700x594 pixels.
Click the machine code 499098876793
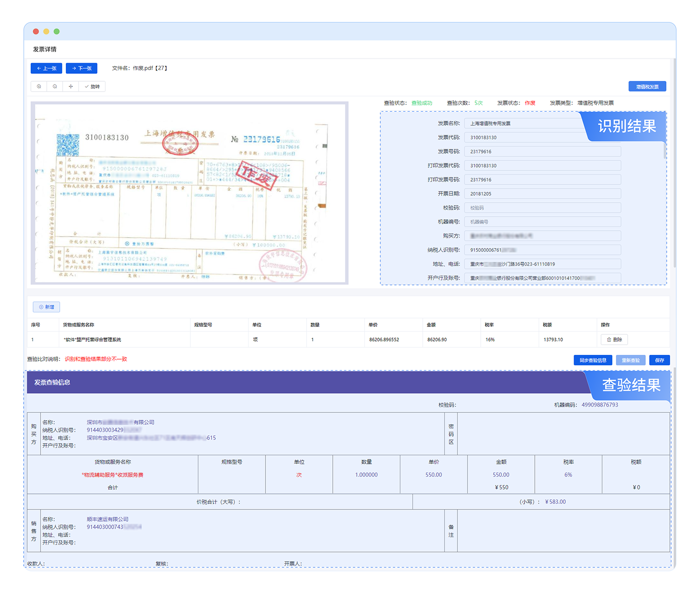(x=600, y=405)
